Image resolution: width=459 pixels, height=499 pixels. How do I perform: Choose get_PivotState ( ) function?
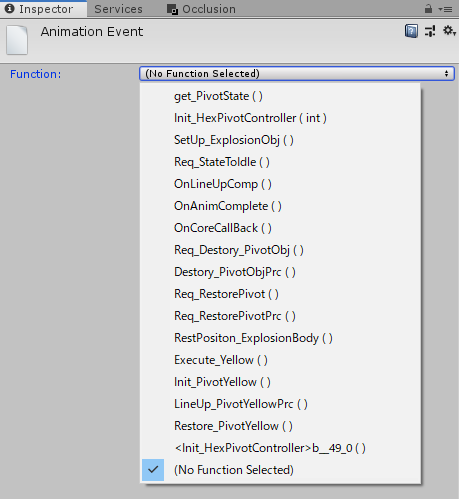(280, 96)
